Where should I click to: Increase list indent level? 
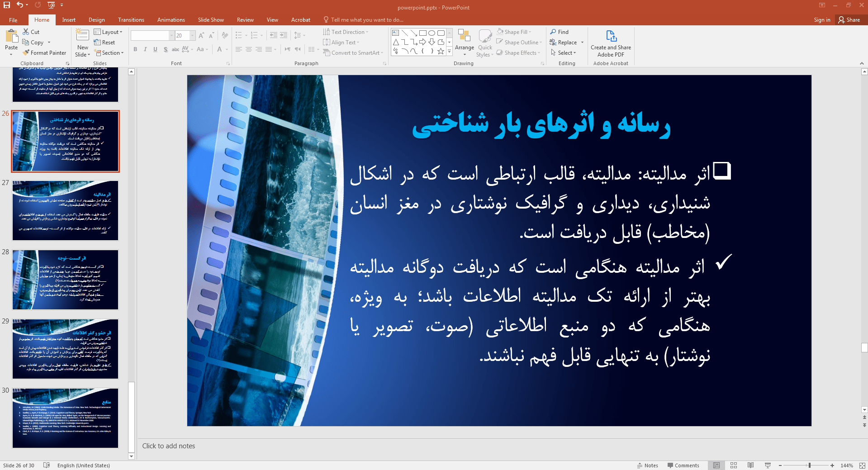point(284,35)
